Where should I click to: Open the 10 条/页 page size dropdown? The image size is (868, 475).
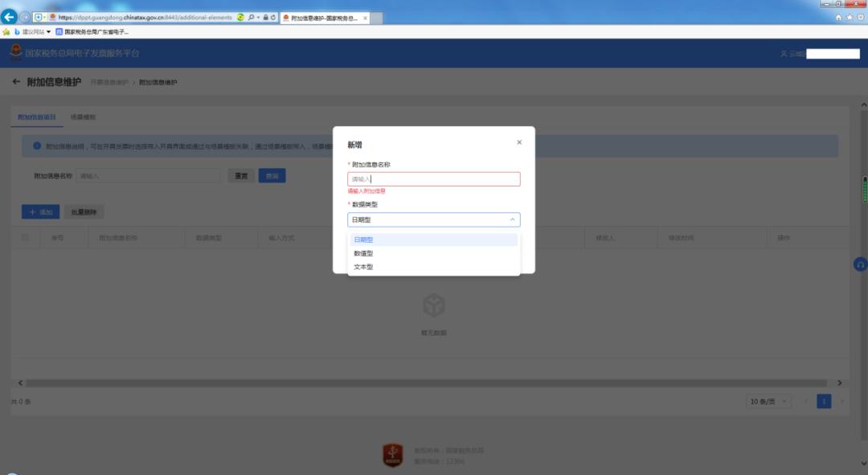pyautogui.click(x=768, y=401)
